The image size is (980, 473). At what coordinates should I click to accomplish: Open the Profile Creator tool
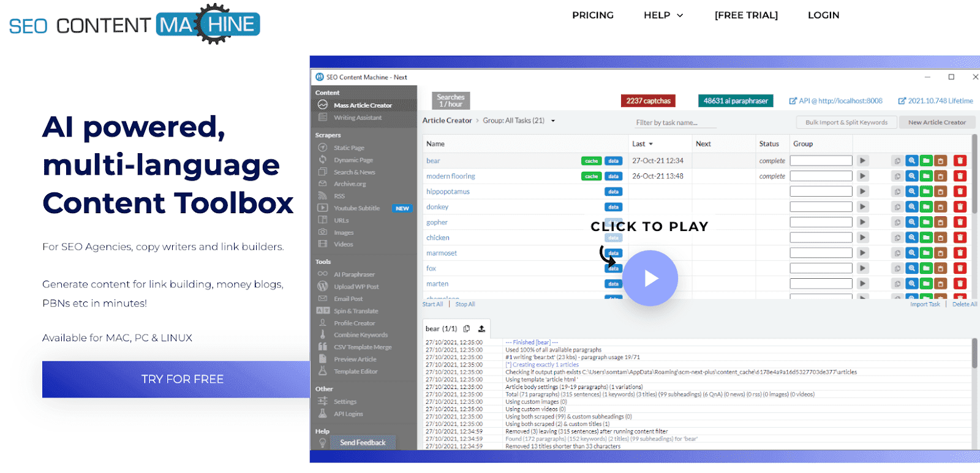(x=354, y=324)
